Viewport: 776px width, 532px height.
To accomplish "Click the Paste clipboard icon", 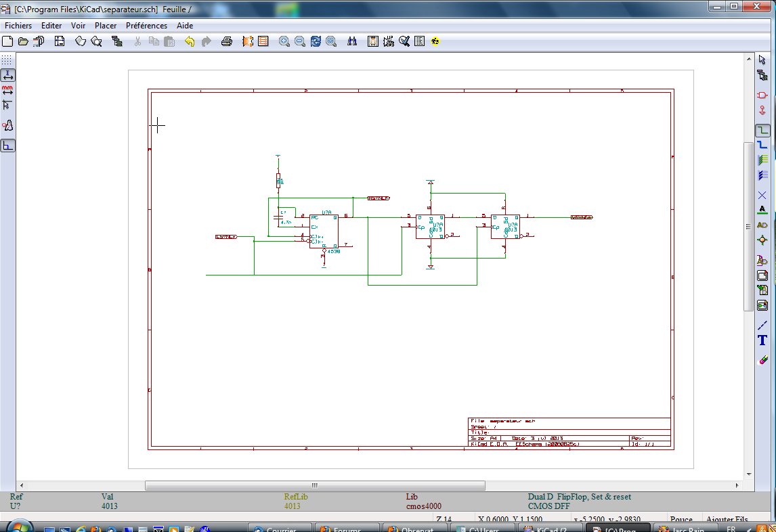I will [x=169, y=41].
